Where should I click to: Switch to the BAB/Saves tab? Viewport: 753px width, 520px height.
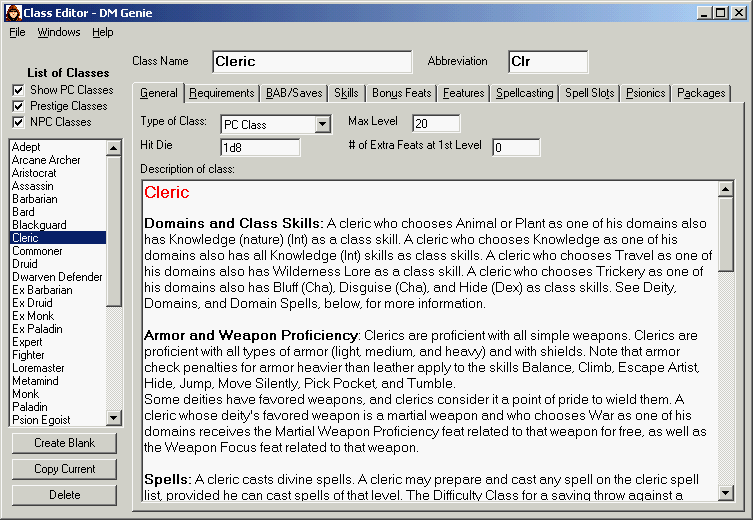coord(294,93)
